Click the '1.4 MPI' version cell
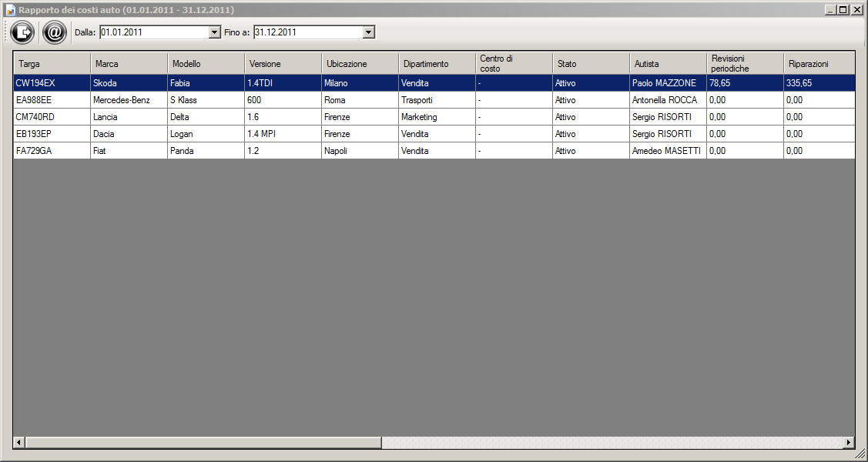 click(x=283, y=134)
